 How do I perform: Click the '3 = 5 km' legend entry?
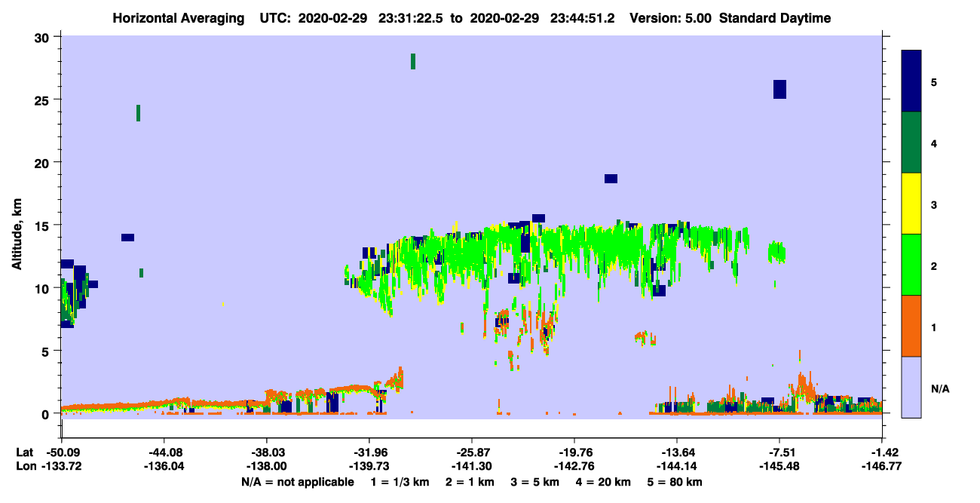535,481
